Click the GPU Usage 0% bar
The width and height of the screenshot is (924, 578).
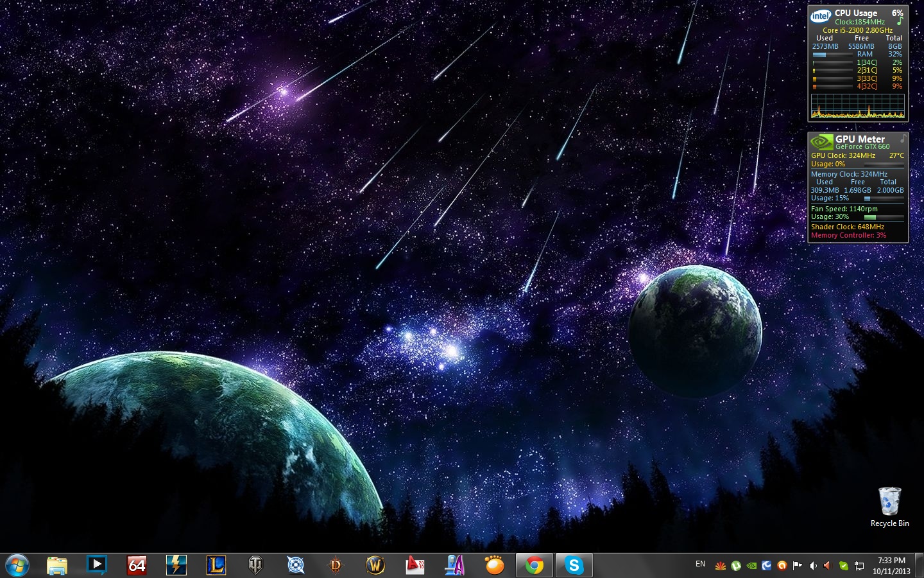tap(884, 164)
